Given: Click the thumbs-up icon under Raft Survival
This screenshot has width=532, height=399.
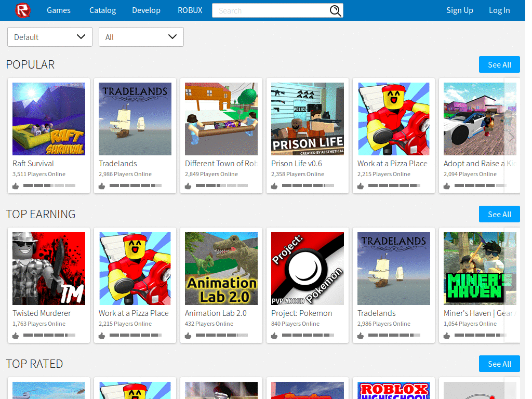Looking at the screenshot, I should pyautogui.click(x=15, y=185).
